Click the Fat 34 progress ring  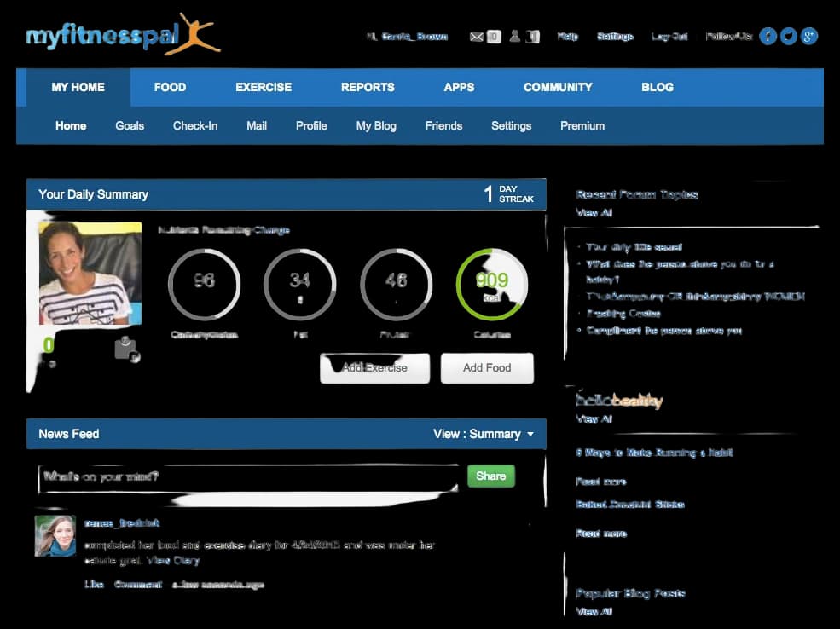(x=300, y=284)
